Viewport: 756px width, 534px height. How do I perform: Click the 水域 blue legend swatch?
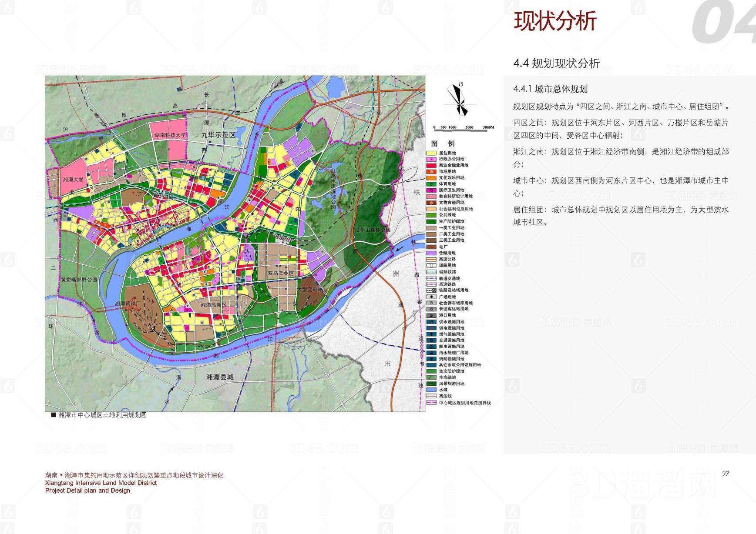coord(431,390)
